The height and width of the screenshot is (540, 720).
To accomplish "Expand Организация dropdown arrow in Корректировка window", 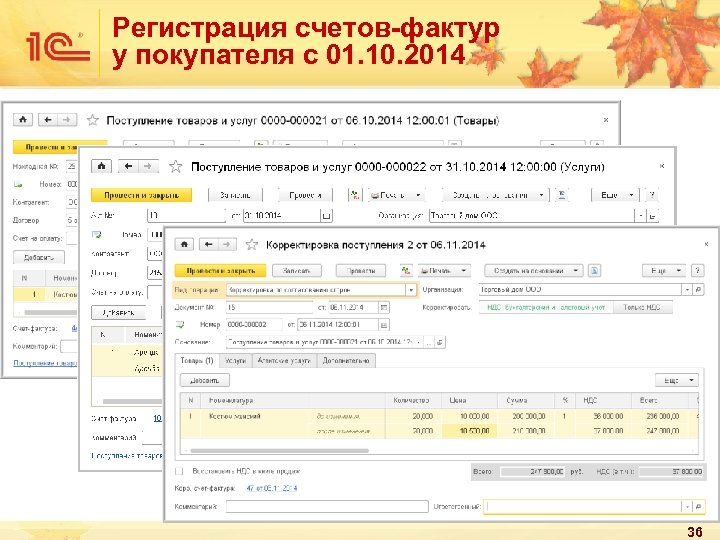I will (x=687, y=290).
